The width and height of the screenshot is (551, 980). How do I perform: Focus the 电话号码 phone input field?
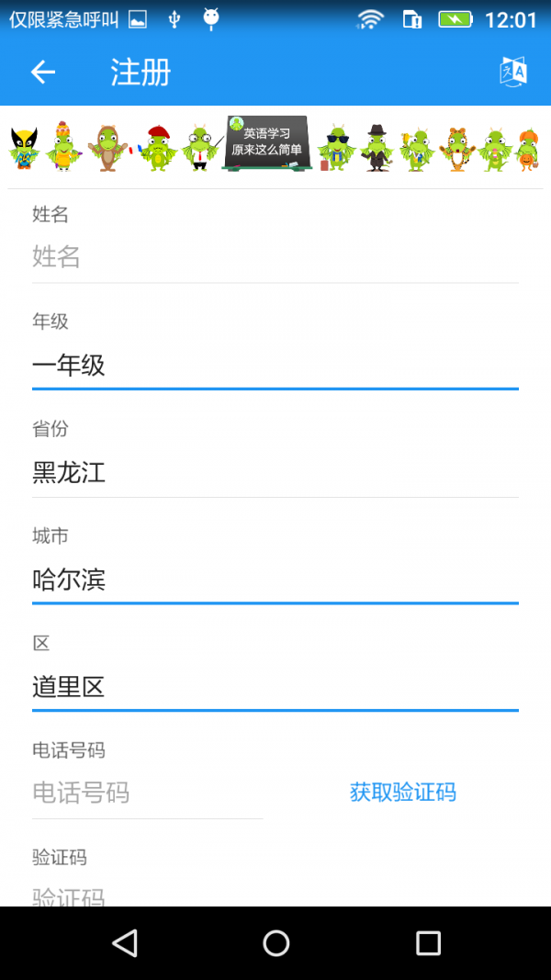click(x=147, y=793)
